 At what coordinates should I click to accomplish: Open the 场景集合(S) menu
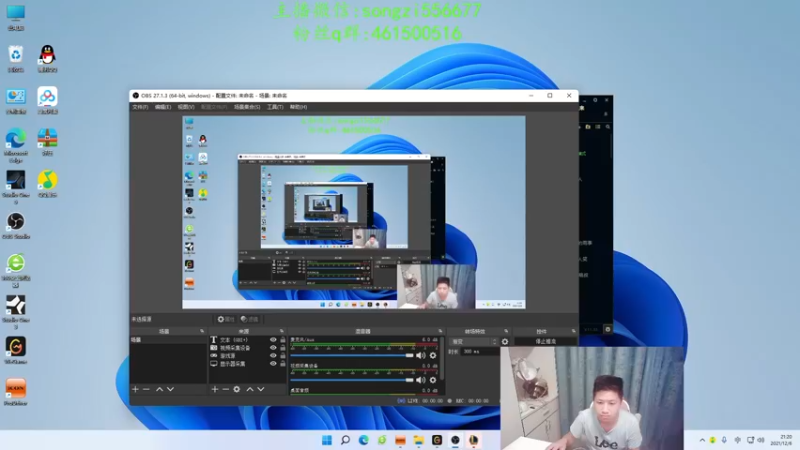pos(247,107)
